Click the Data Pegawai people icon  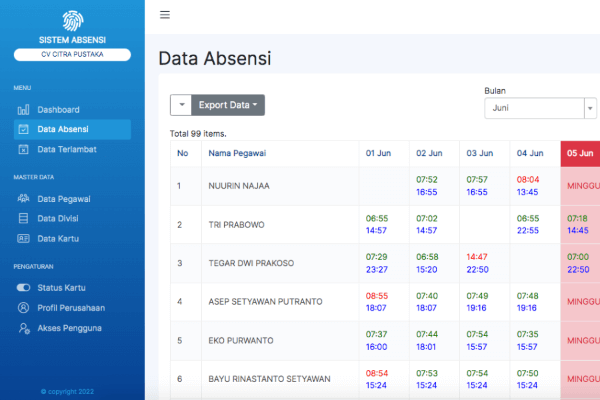[x=24, y=199]
